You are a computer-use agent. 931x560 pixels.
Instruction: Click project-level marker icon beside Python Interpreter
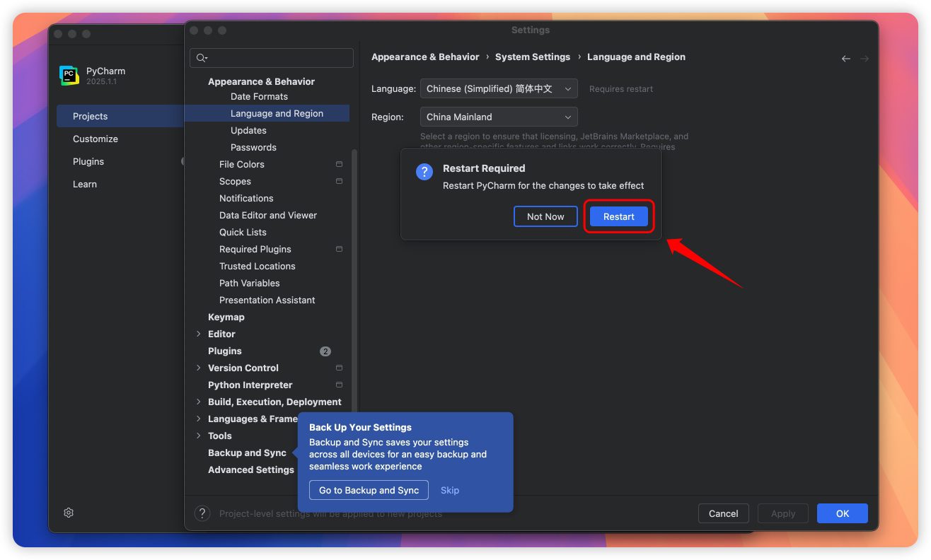coord(339,385)
